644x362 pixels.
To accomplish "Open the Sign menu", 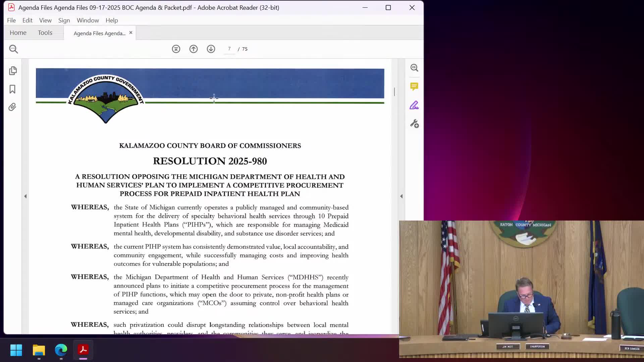I will click(64, 20).
